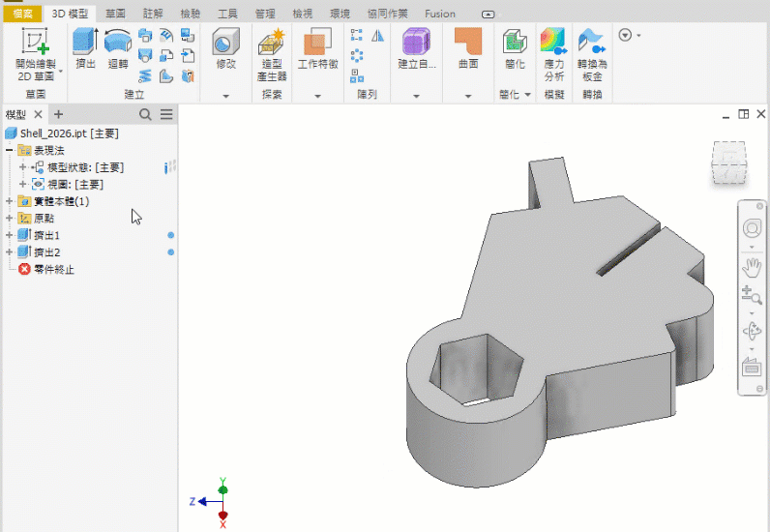The width and height of the screenshot is (770, 532).
Task: Expand the 擠出1 feature
Action: click(x=9, y=235)
